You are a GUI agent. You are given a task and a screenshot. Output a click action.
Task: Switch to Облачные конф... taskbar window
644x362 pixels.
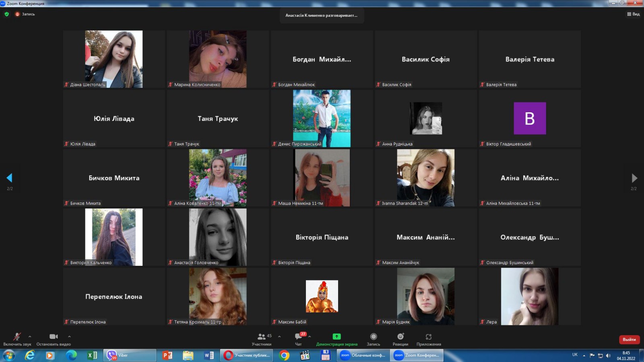pyautogui.click(x=363, y=355)
